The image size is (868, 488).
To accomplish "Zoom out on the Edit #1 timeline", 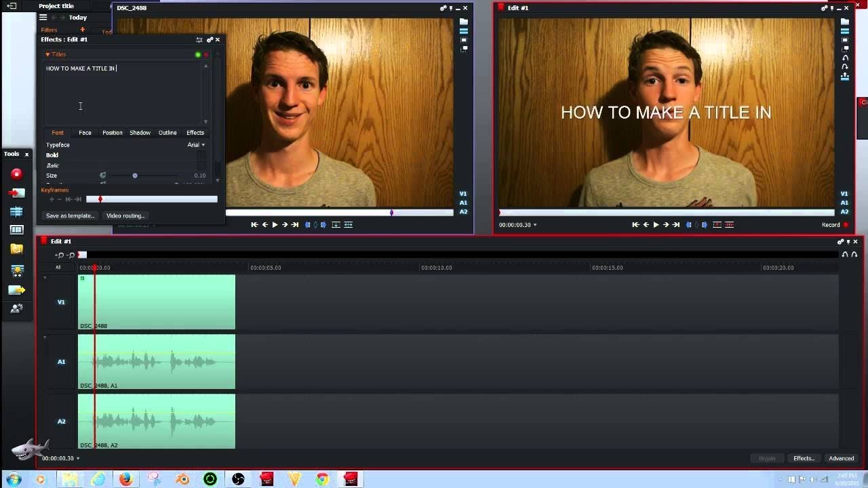I will (x=71, y=255).
